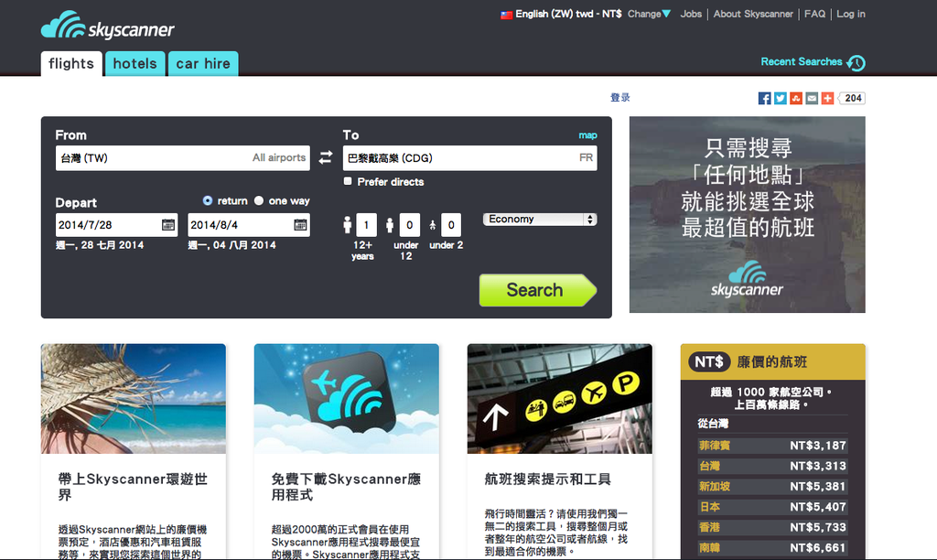Open About Skyscanner link
The width and height of the screenshot is (937, 560).
tap(753, 14)
